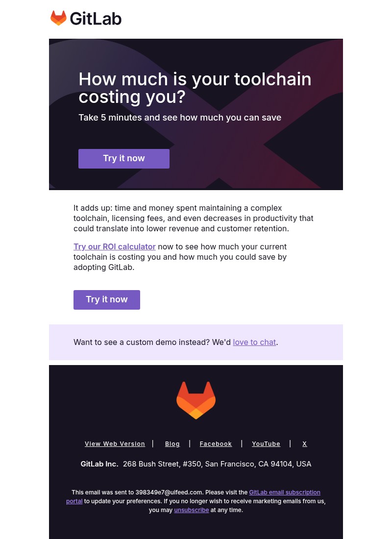This screenshot has height=539, width=392.
Task: Click the unsubscribe link
Action: point(192,510)
